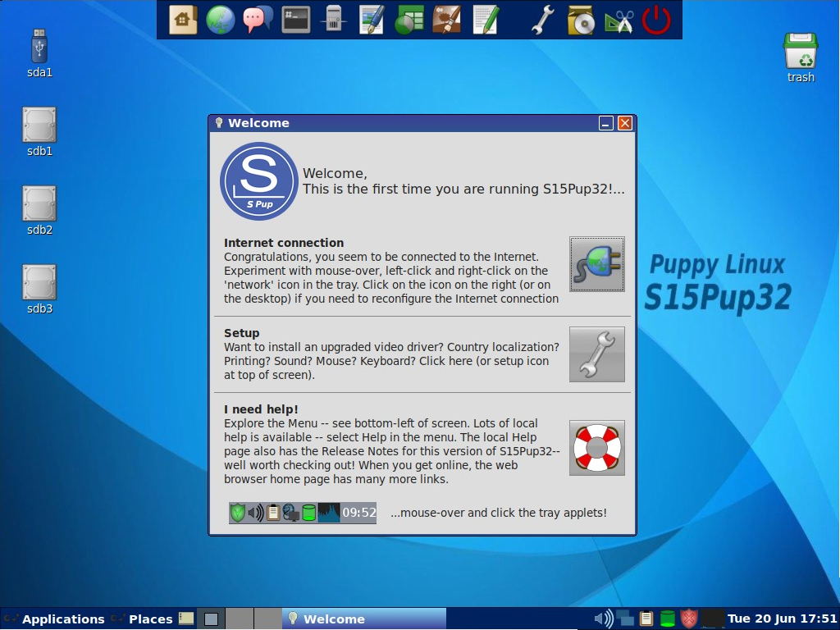The height and width of the screenshot is (630, 840).
Task: Click the tray applets preview image showing 09:52
Action: (303, 513)
